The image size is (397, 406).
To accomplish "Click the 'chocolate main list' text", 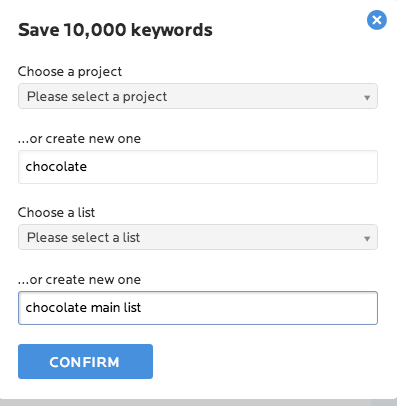I will coord(83,307).
